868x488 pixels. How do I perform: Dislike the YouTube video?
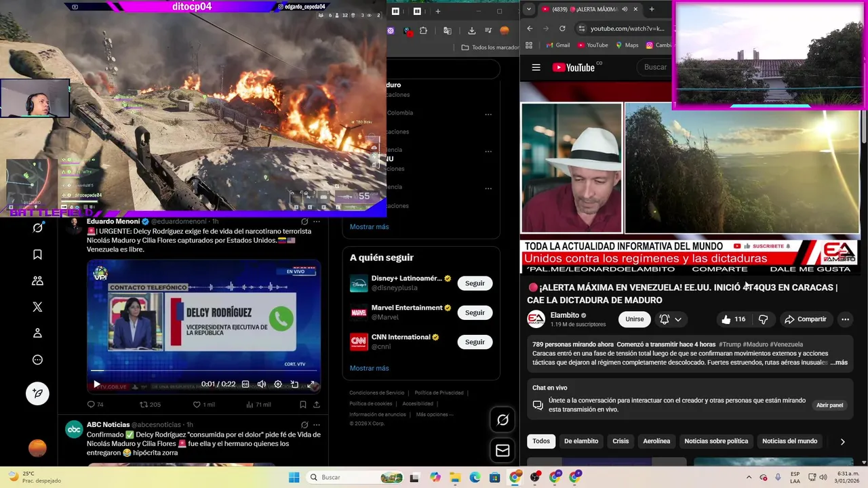[763, 319]
